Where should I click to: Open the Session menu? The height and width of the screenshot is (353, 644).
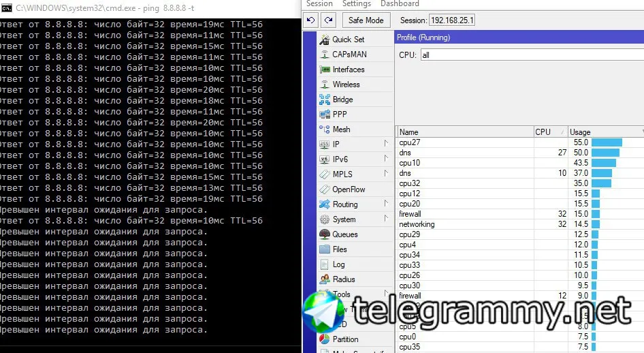click(x=319, y=3)
